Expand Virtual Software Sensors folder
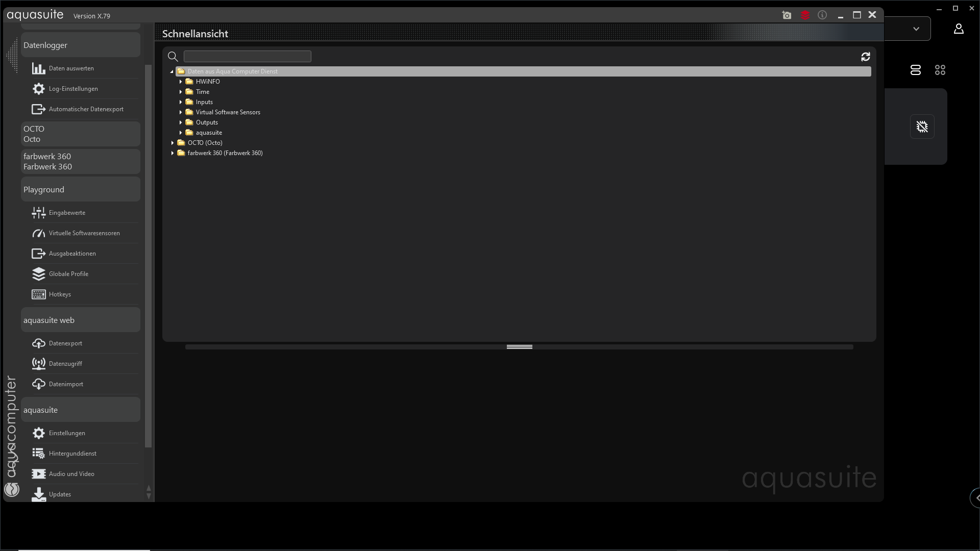980x551 pixels. pos(181,112)
